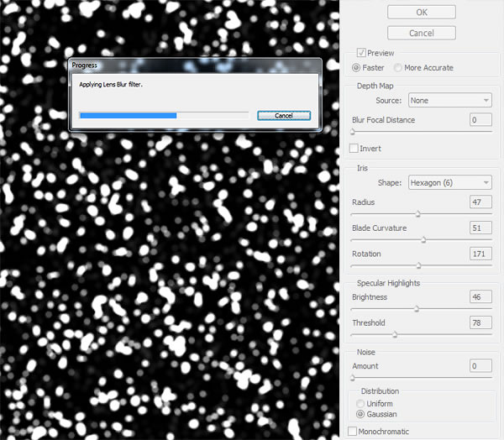504x440 pixels.
Task: Select Uniform noise distribution
Action: pos(360,403)
